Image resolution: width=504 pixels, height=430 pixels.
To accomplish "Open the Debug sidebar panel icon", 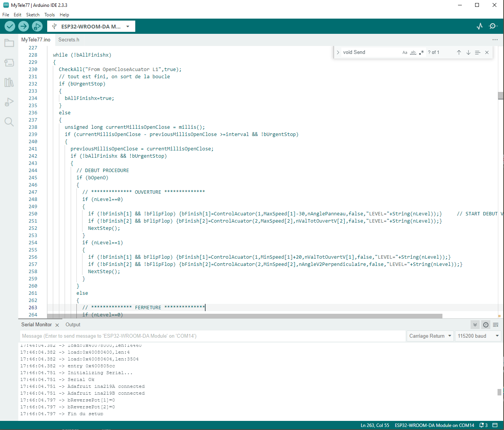I will pos(9,102).
